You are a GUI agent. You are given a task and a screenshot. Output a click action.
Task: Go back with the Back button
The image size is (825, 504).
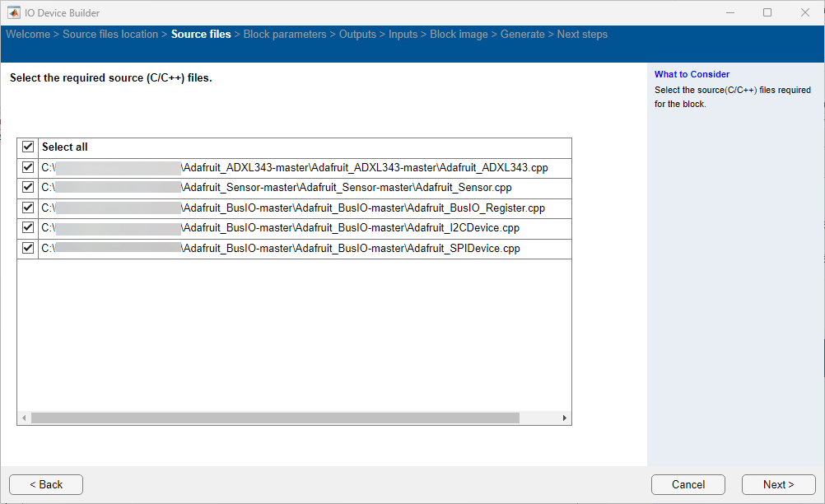click(x=46, y=484)
